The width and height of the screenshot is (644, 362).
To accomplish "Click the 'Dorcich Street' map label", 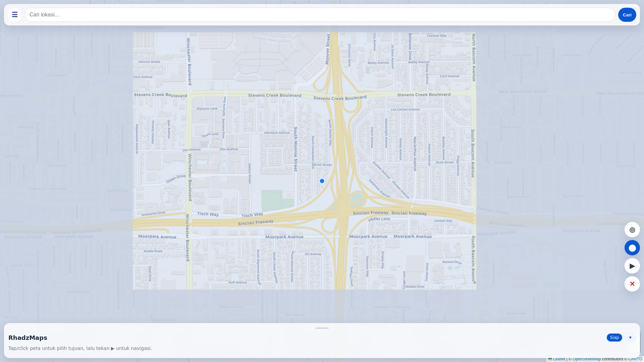I will pyautogui.click(x=149, y=62).
